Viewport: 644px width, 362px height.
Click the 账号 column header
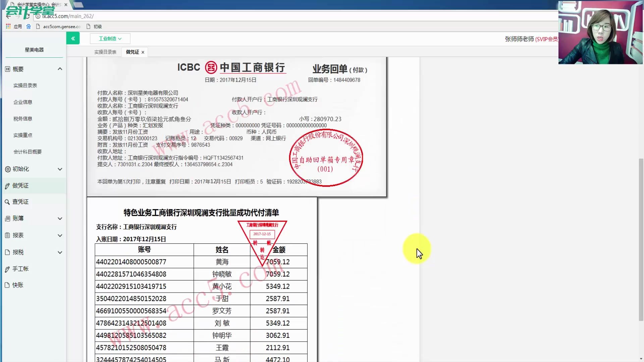point(144,249)
